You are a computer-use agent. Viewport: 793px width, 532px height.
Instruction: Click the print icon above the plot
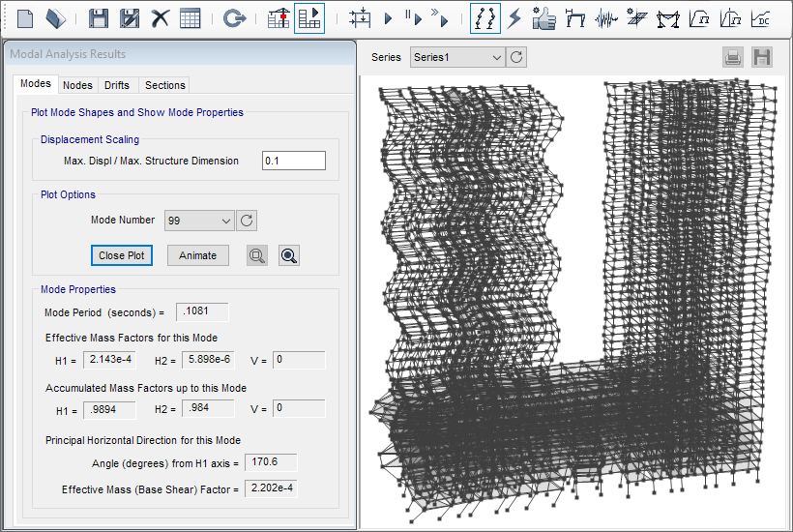pos(733,57)
